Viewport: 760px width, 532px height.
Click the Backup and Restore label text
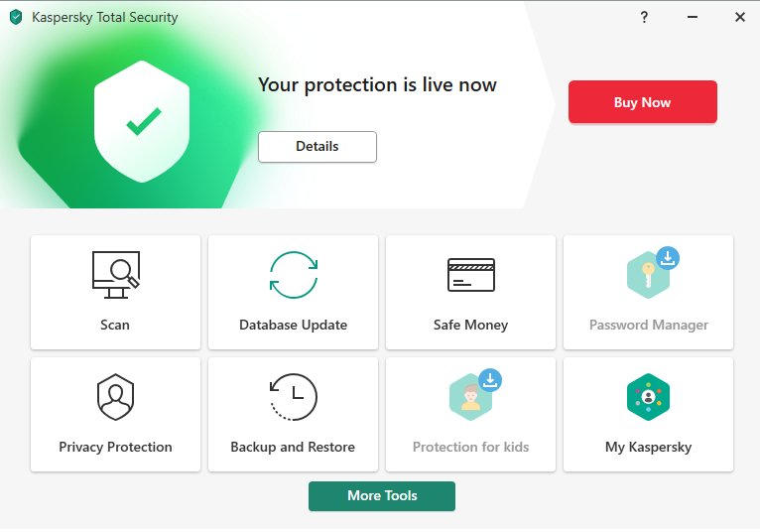coord(293,447)
